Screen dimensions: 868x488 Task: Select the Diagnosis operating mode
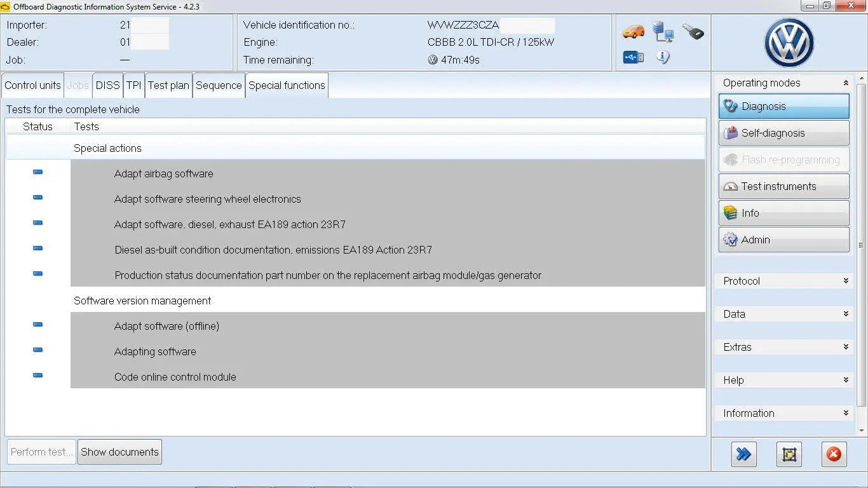click(x=783, y=106)
